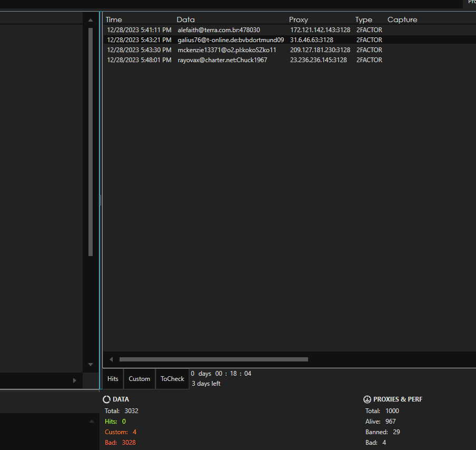Click the Capture column header
This screenshot has width=476, height=450.
pyautogui.click(x=402, y=19)
